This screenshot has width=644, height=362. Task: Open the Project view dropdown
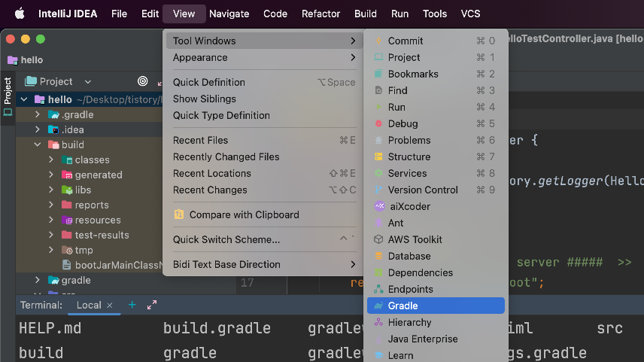coord(88,82)
